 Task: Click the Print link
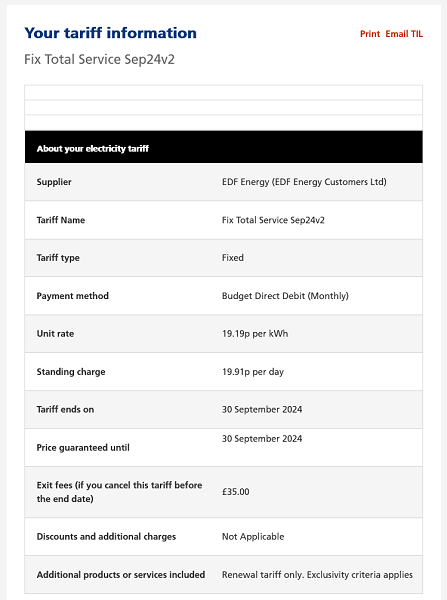click(x=370, y=34)
